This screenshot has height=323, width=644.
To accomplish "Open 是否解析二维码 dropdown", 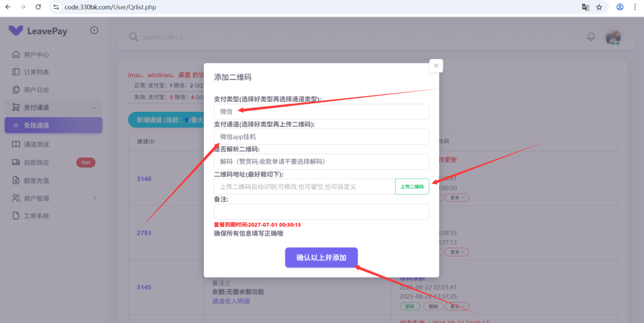I will tap(321, 161).
